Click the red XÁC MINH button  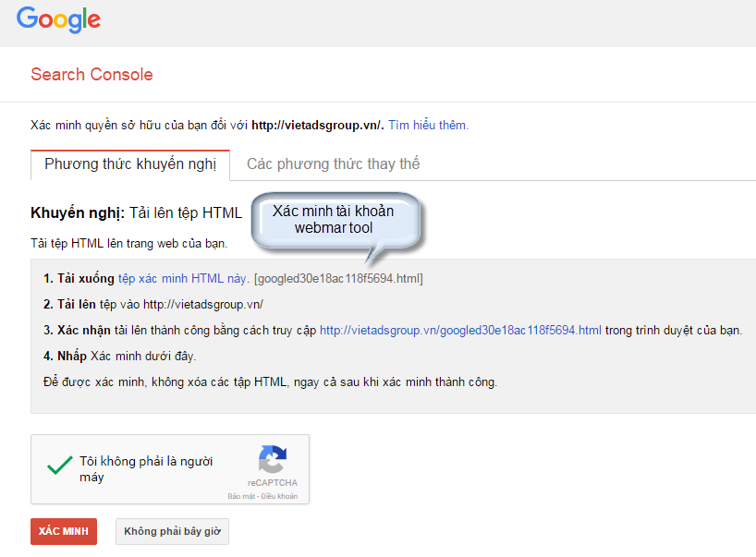(x=63, y=531)
